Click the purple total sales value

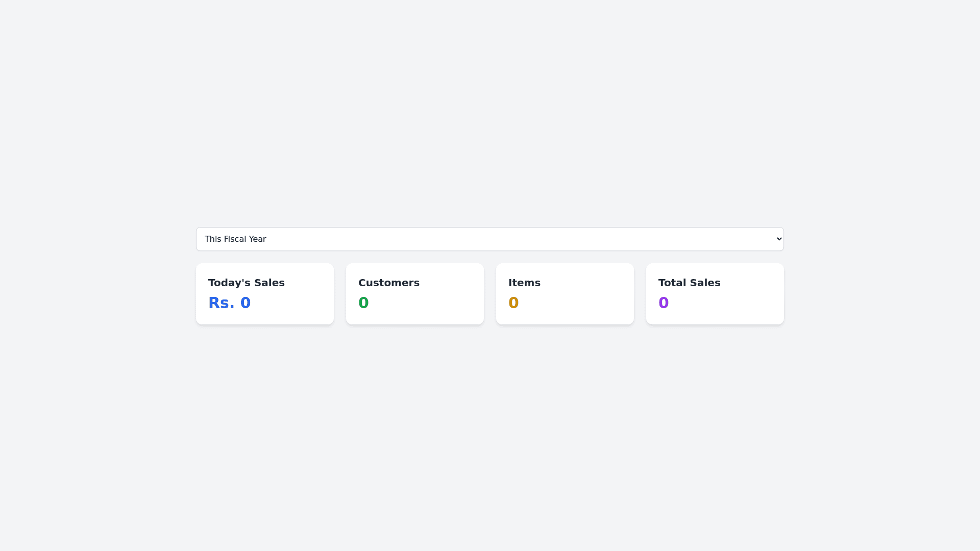(664, 303)
